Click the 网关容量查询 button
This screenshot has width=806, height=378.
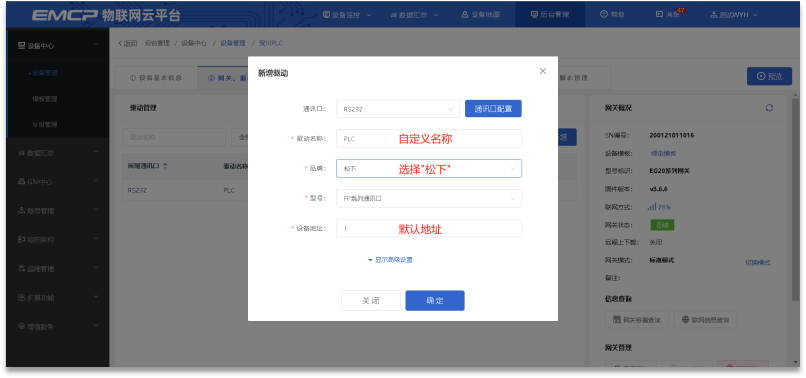[637, 320]
